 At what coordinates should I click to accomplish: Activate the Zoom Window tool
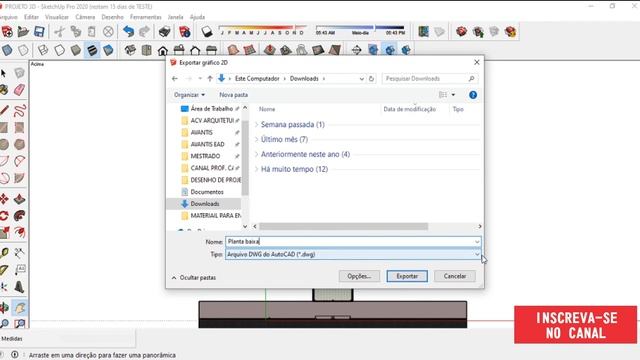[19, 324]
